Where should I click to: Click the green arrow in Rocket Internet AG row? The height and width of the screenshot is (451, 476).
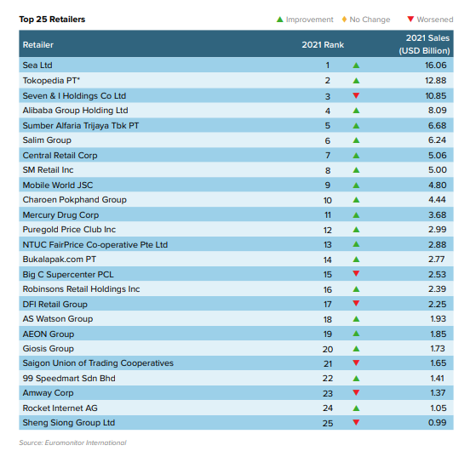pyautogui.click(x=356, y=408)
